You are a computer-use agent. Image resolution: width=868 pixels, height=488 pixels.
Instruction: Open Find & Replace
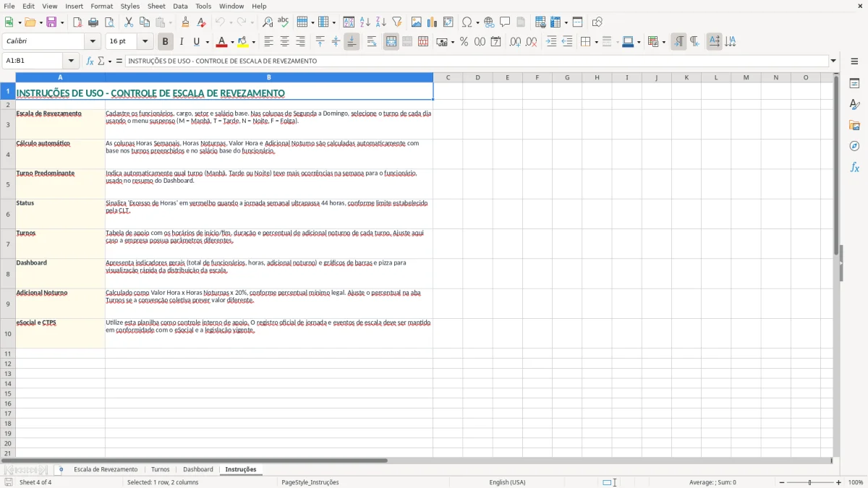(268, 22)
